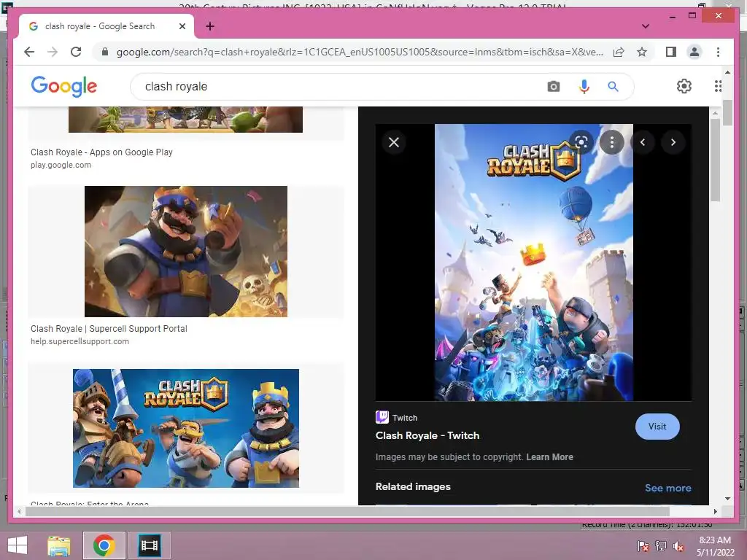Image resolution: width=747 pixels, height=560 pixels.
Task: Open the Google apps grid
Action: tap(718, 86)
